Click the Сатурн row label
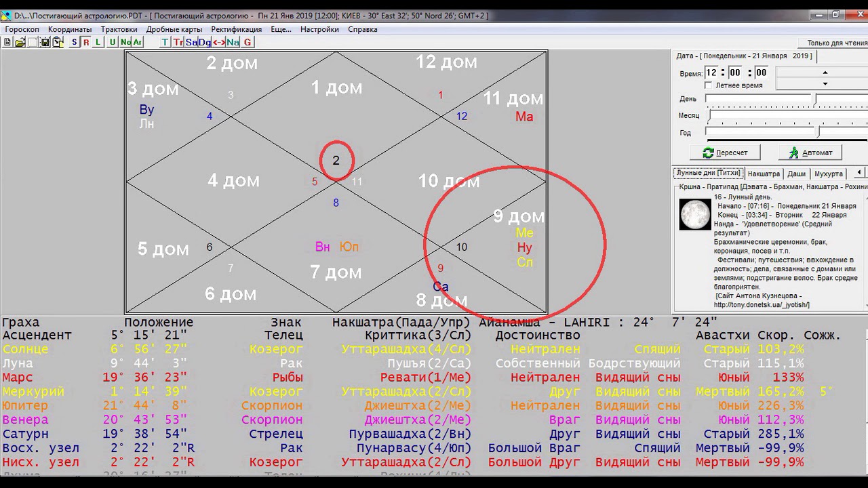This screenshot has width=868, height=488. [25, 434]
